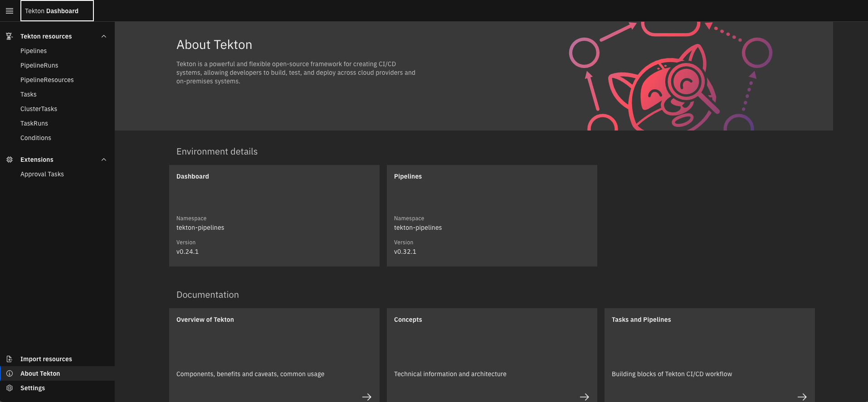Collapse the Extensions section chevron
The image size is (868, 402).
click(104, 160)
